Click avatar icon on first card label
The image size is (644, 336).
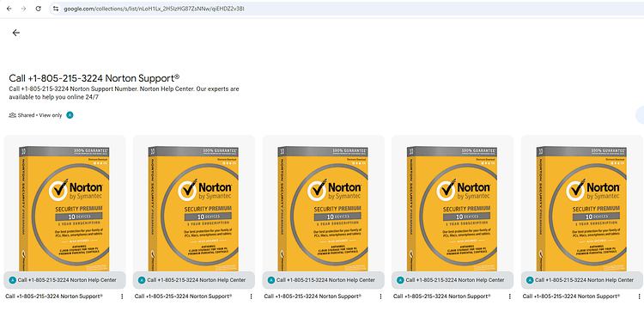pyautogui.click(x=12, y=280)
